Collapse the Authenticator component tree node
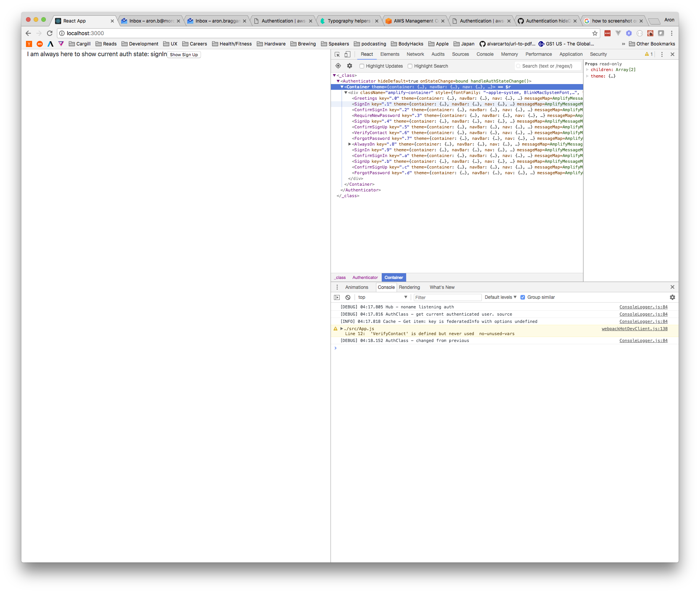Viewport: 700px width, 593px height. 339,81
